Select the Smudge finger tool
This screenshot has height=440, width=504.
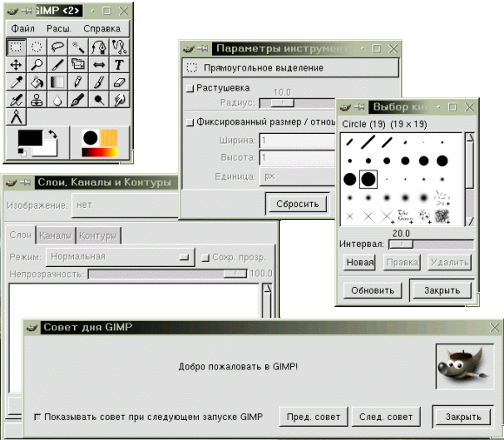pyautogui.click(x=119, y=99)
